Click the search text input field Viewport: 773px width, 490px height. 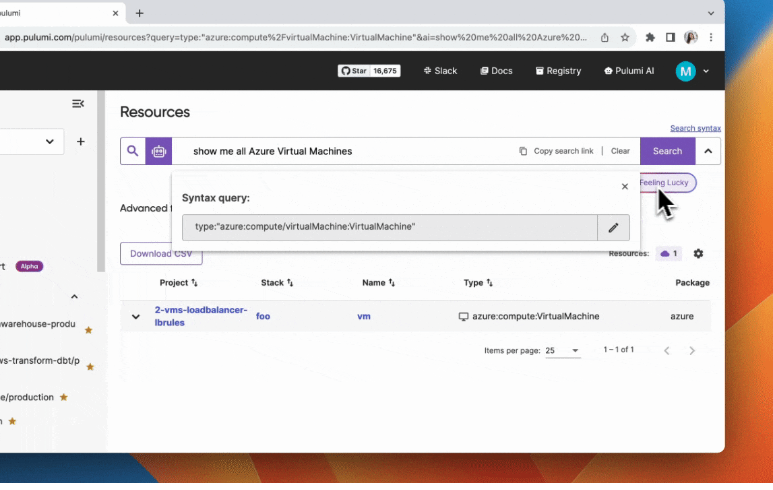(345, 151)
